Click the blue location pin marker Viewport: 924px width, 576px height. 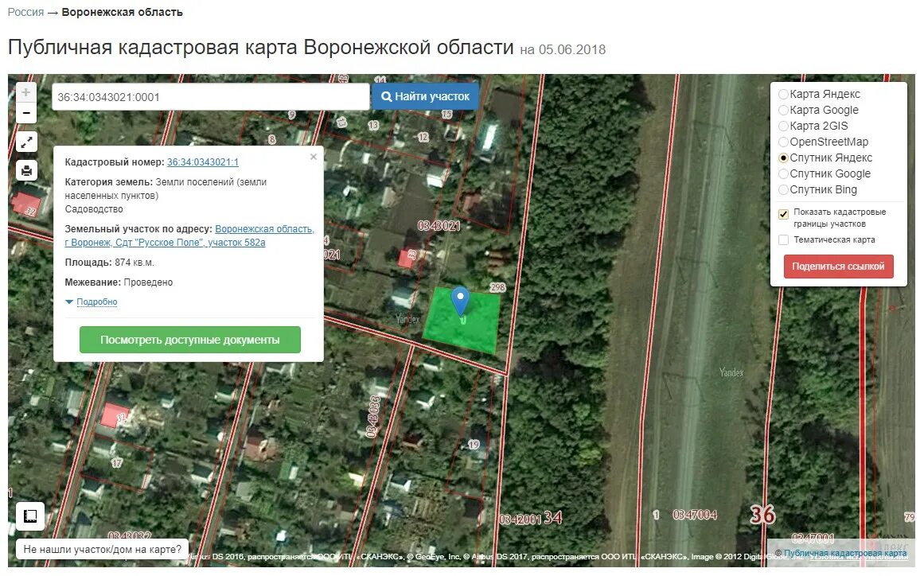(460, 301)
